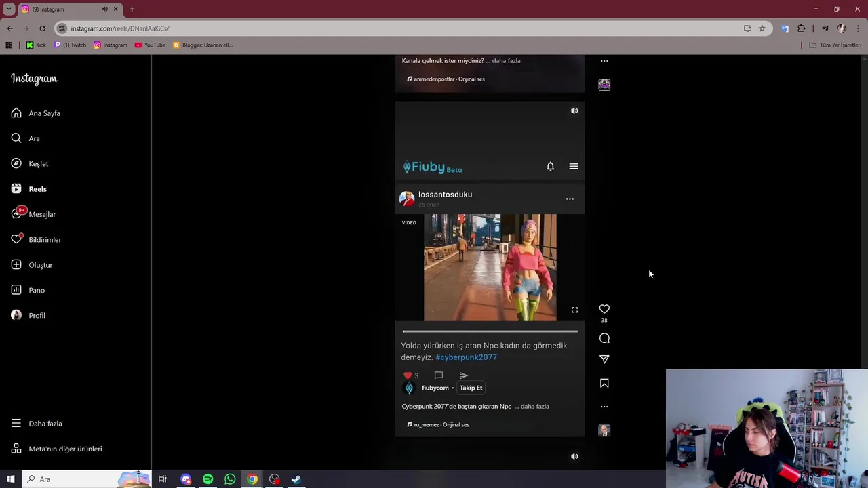
Task: Share the cyberpunk reel via paper plane
Action: tap(604, 359)
